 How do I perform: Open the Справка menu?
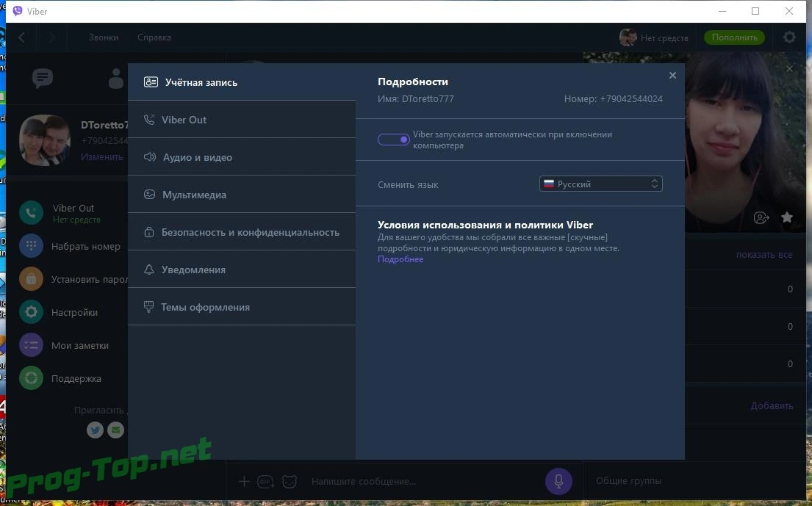(x=154, y=37)
